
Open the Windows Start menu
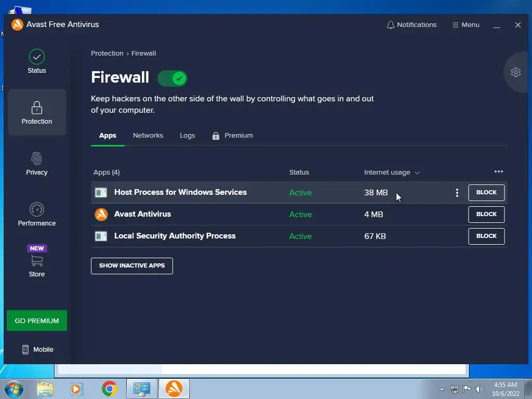tap(14, 389)
